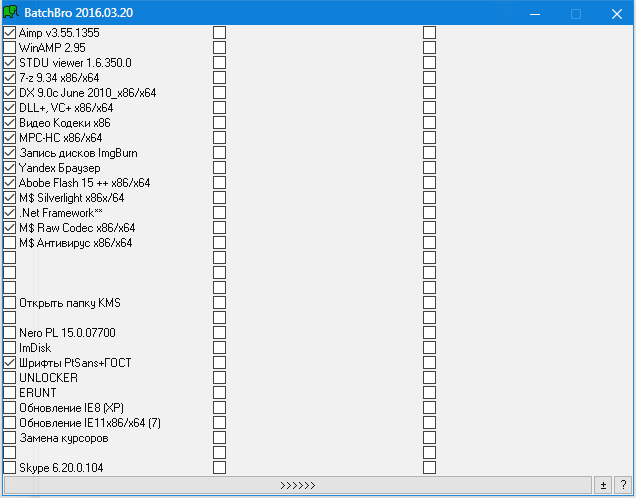Enable the WinAMP 2.95 checkbox
The image size is (636, 498).
[x=10, y=48]
